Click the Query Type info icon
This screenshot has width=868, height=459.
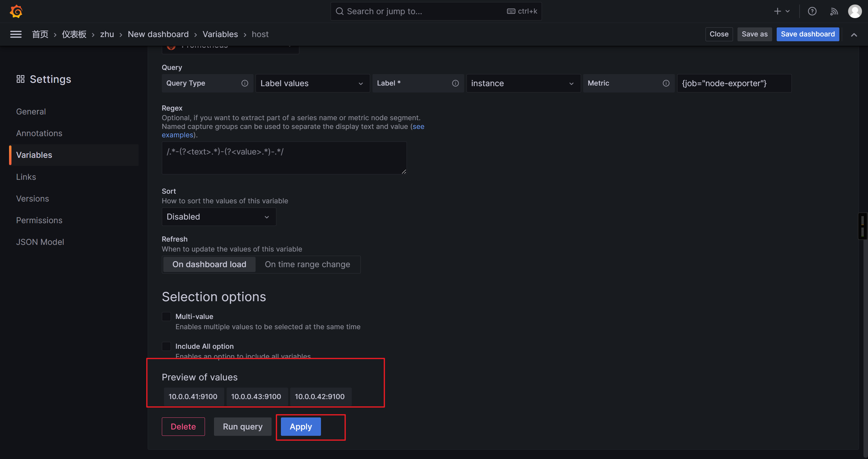245,83
